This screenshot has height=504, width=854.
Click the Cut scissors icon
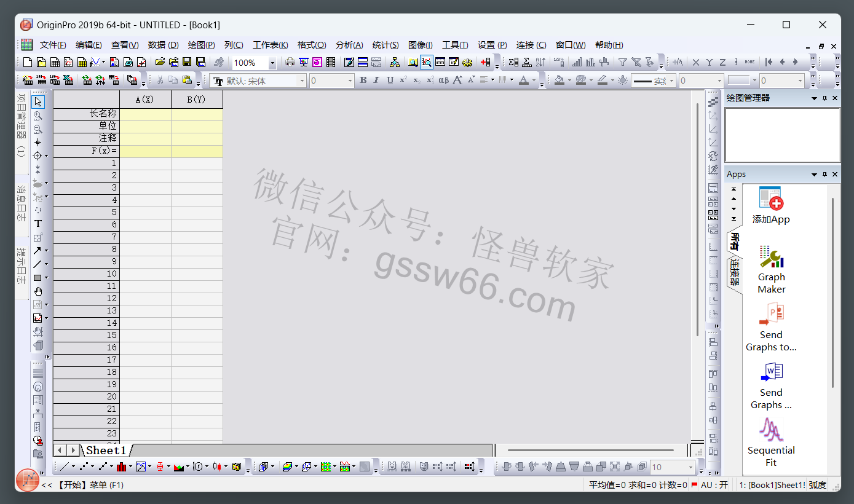[160, 80]
